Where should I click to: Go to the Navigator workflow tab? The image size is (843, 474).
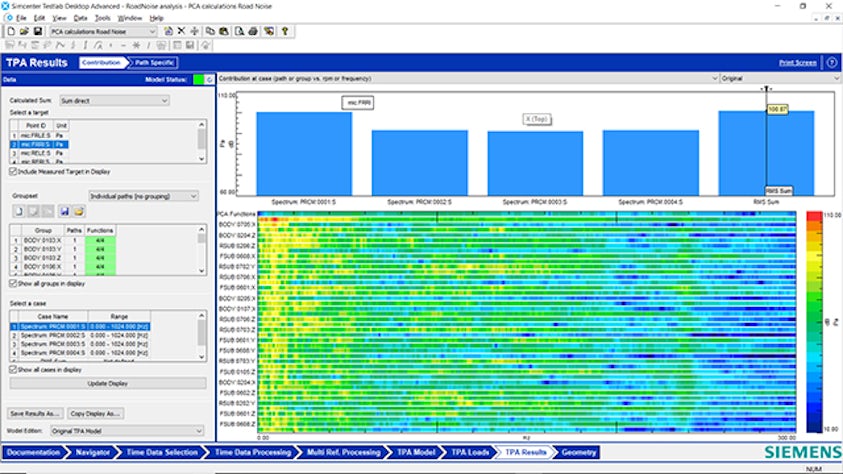tap(92, 453)
